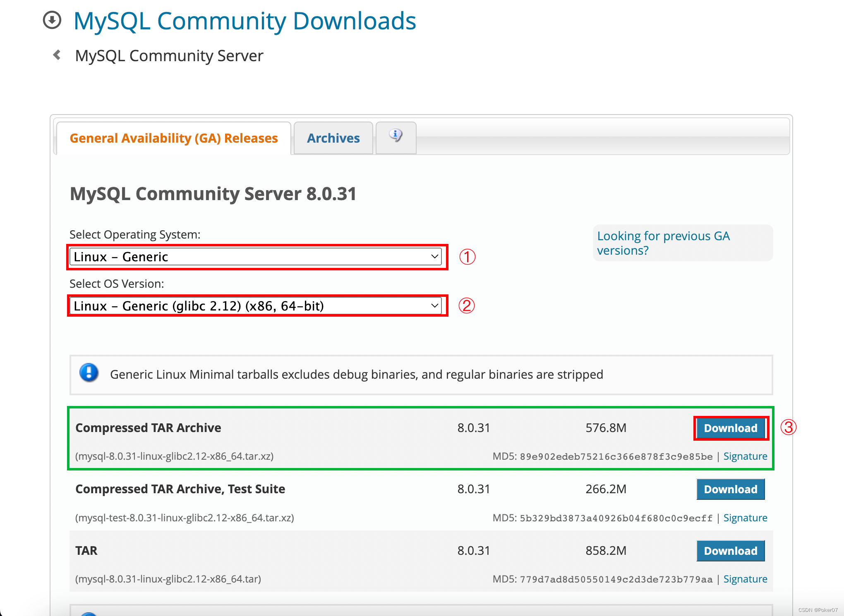Click the download circle icon beside page title
The image size is (844, 616).
click(x=52, y=20)
